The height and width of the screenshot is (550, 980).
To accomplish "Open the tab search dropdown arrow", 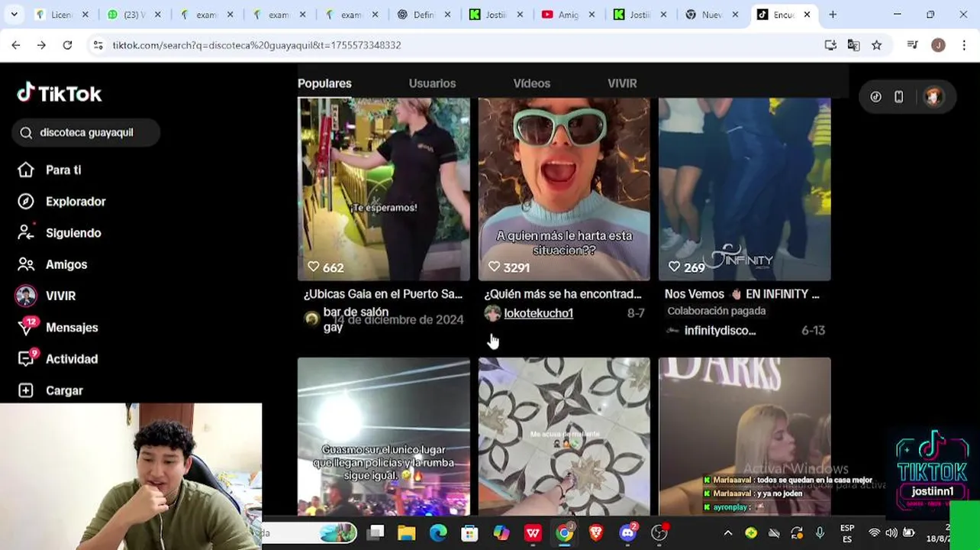I will tap(14, 15).
